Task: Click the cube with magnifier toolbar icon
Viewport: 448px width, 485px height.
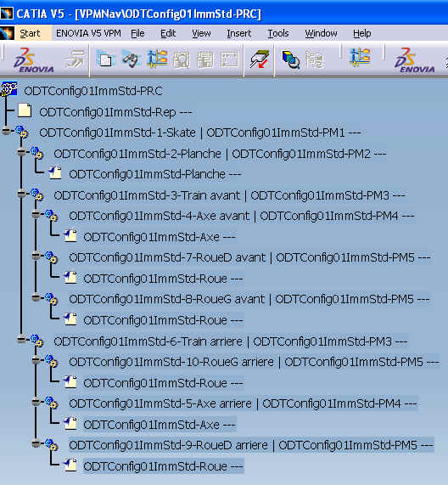Action: (x=290, y=59)
